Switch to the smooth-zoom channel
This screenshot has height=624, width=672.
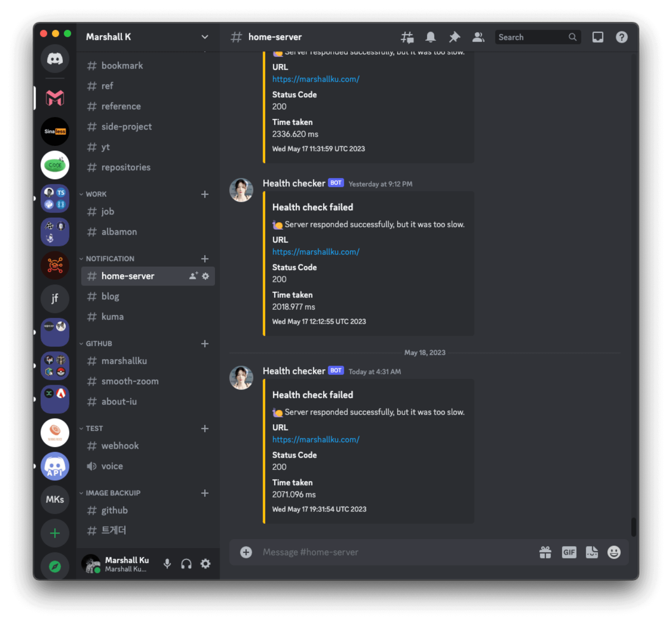point(130,381)
